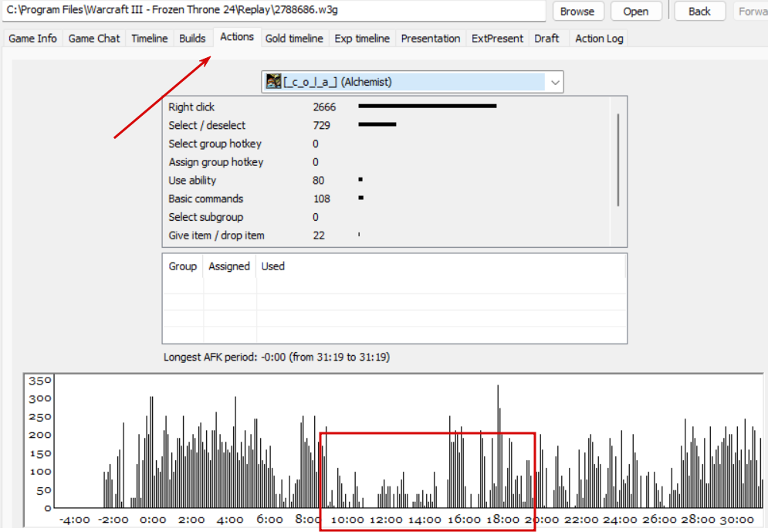Click the 28:00 label on chart axis

coord(698,520)
